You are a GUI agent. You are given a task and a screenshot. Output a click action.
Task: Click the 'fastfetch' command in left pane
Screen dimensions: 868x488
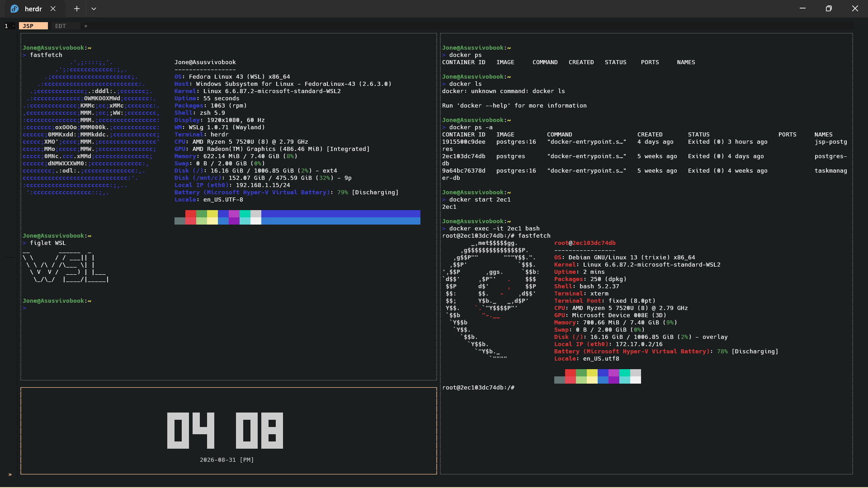pyautogui.click(x=46, y=55)
